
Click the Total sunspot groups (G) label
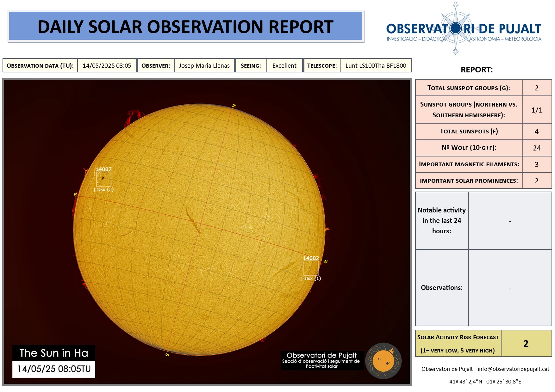coord(469,88)
